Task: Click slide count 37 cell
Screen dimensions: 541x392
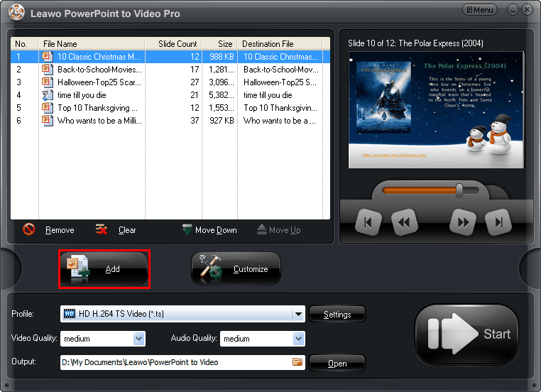Action: click(195, 121)
